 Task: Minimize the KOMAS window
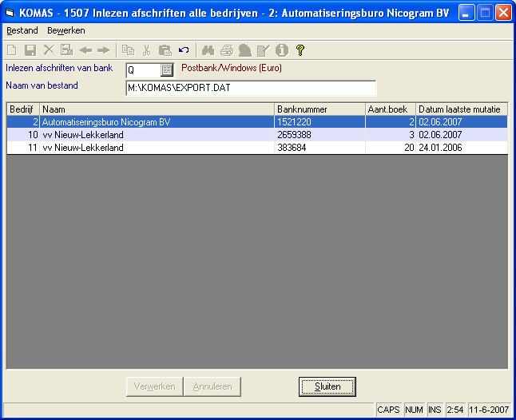466,13
